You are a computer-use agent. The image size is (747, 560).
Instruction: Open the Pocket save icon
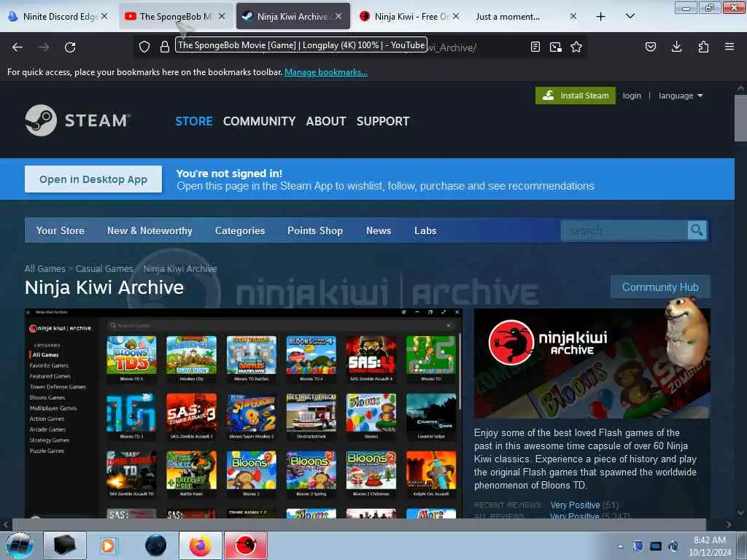[650, 47]
